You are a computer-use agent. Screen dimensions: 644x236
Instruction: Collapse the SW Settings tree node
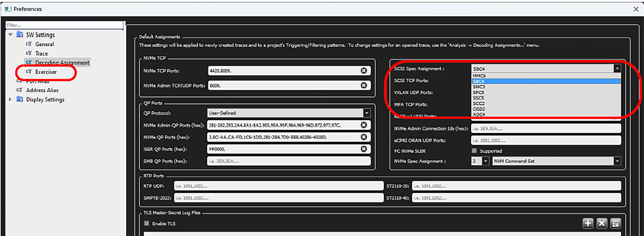click(x=10, y=35)
